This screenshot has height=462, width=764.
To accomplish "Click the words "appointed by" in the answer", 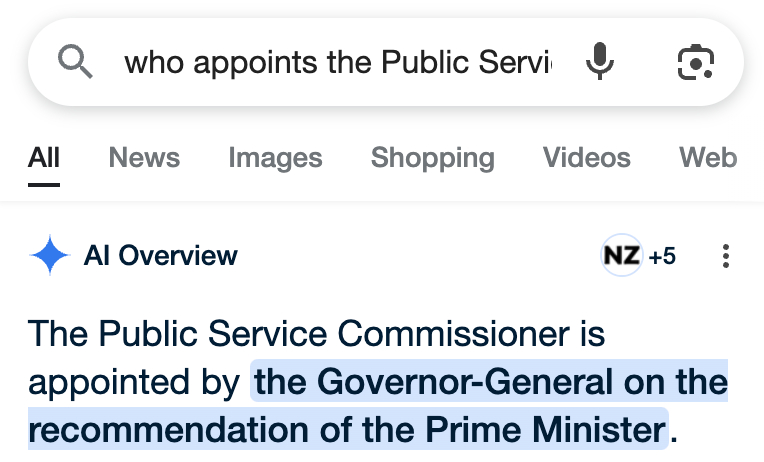I will 134,382.
